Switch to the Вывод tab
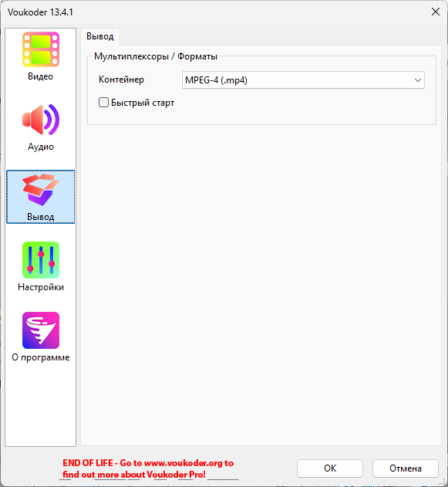The height and width of the screenshot is (487, 448). pos(100,36)
